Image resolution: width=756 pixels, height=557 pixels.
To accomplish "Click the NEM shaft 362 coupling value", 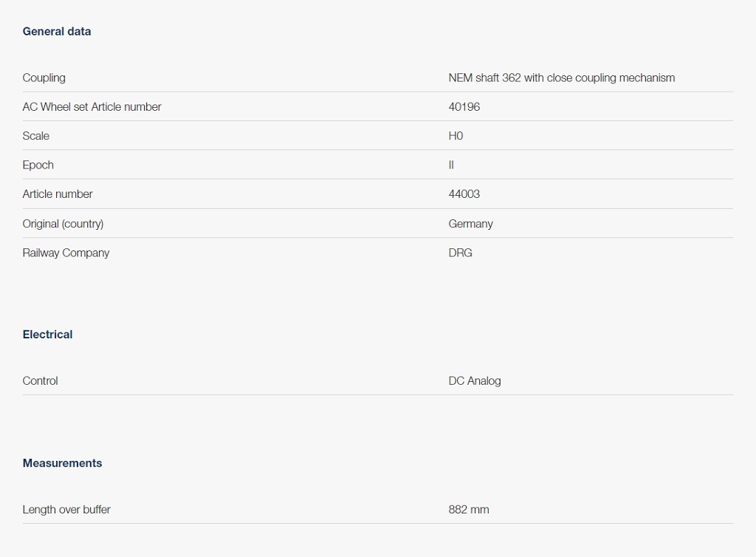I will point(561,78).
